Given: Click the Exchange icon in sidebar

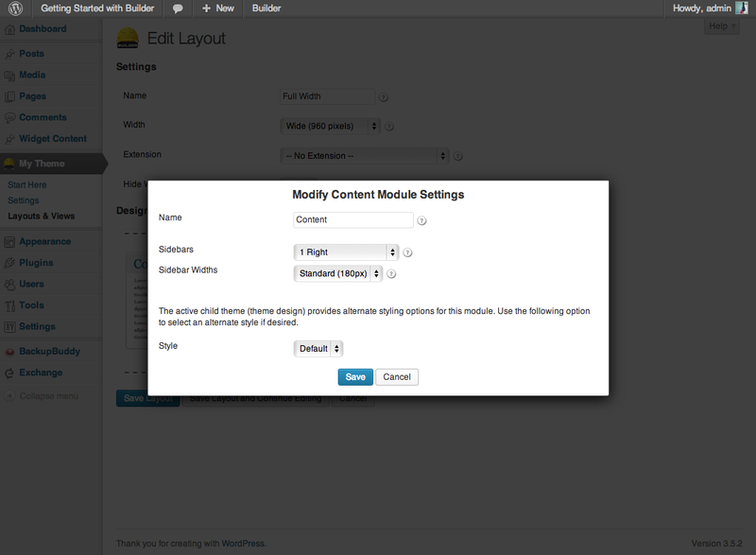Looking at the screenshot, I should point(9,373).
